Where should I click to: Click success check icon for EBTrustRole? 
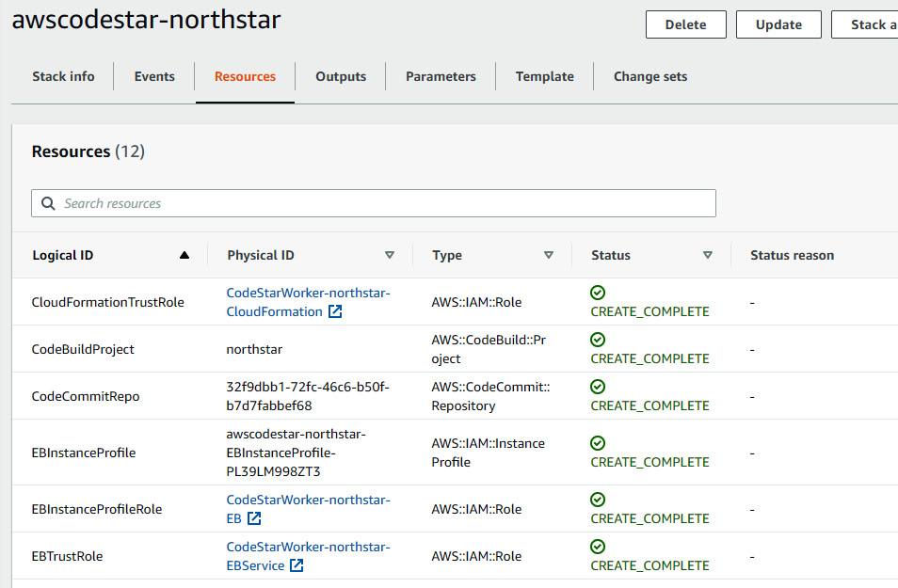pos(598,547)
